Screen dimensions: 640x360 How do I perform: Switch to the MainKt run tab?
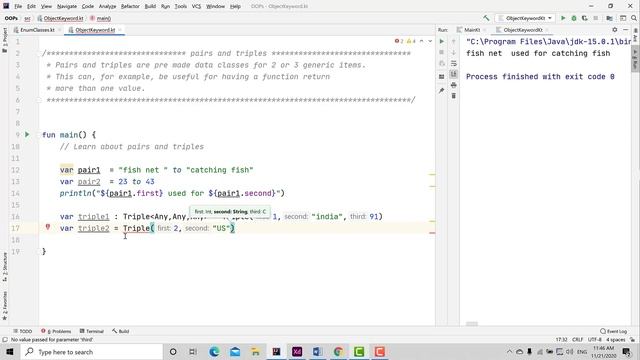coord(472,30)
